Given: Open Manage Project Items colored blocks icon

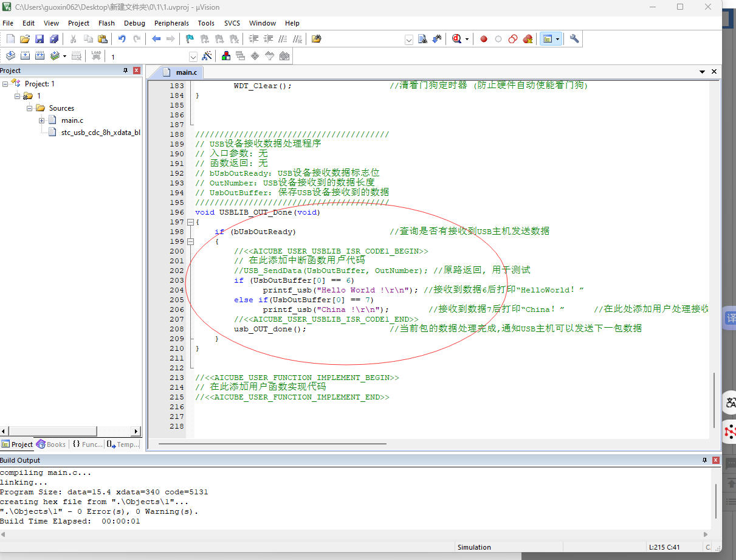Looking at the screenshot, I should (226, 56).
